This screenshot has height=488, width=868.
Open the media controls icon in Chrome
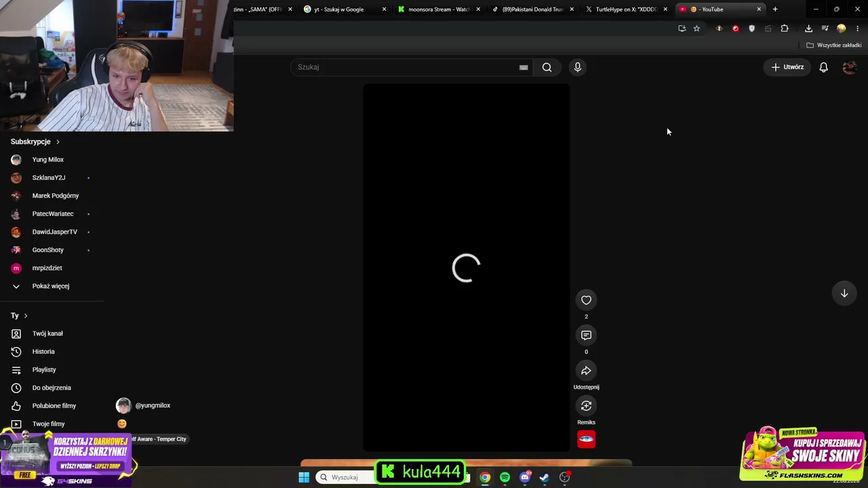tap(825, 28)
